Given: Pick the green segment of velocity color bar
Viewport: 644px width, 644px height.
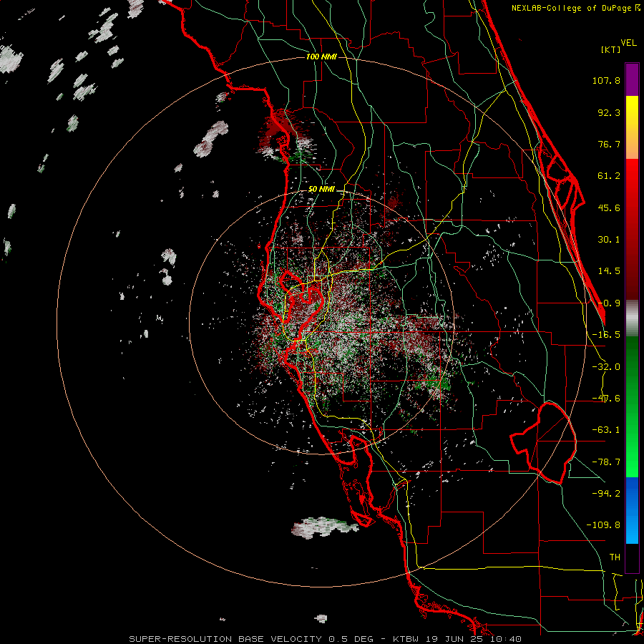Looking at the screenshot, I should click(x=632, y=406).
